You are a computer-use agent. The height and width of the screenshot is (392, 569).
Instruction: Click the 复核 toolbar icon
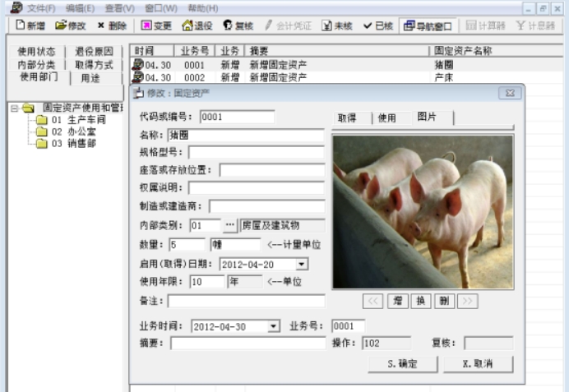[x=228, y=25]
